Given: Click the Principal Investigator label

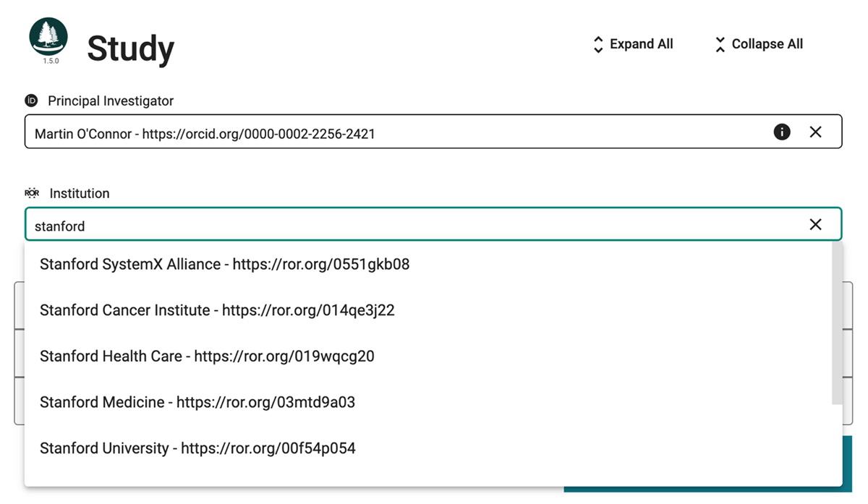Looking at the screenshot, I should point(111,101).
